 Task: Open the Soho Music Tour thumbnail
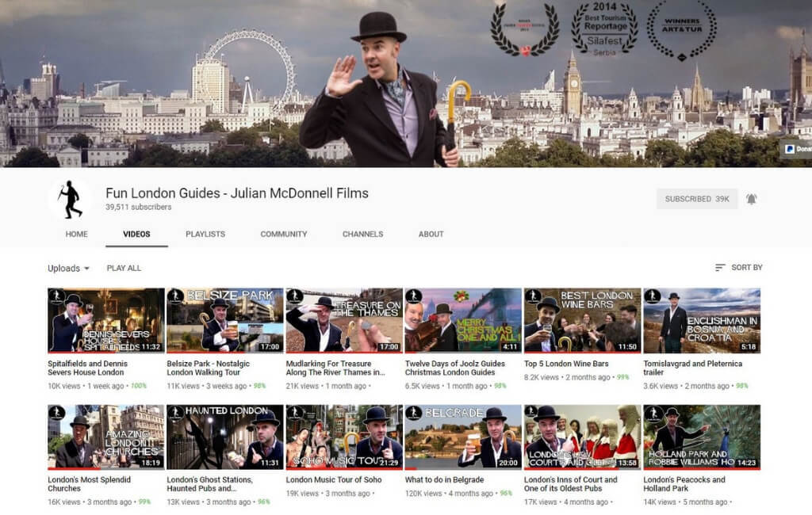344,437
